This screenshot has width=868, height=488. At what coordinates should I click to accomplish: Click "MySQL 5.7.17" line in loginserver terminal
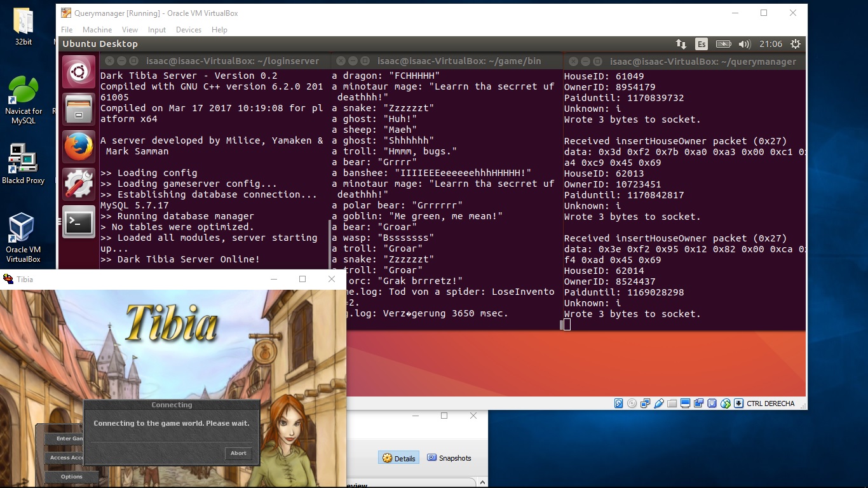click(x=134, y=205)
